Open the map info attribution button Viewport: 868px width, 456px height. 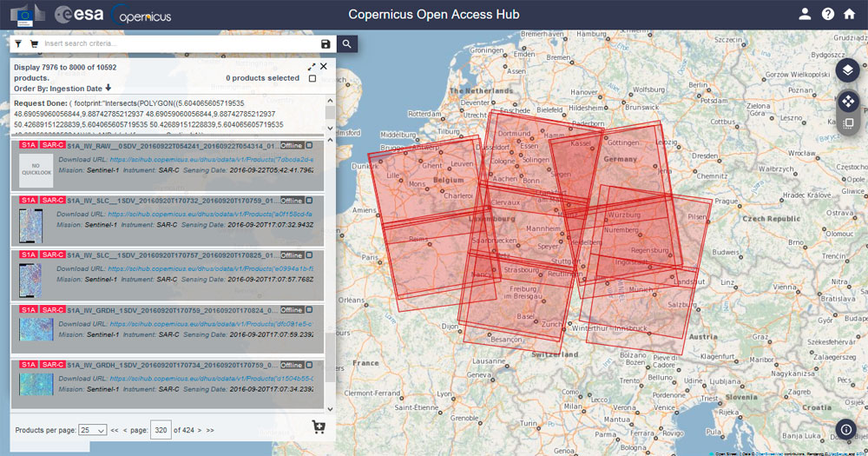point(846,429)
